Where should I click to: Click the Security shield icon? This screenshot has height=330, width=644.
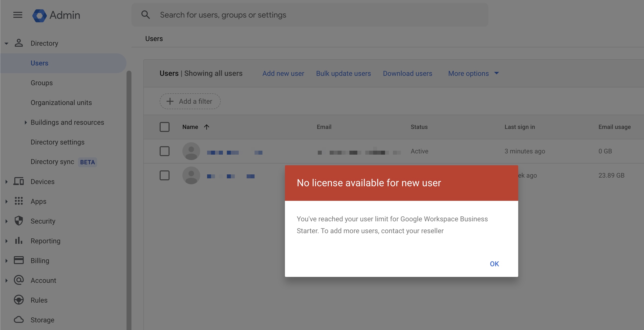19,221
